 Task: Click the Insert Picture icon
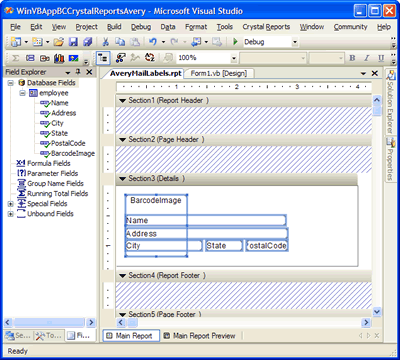coord(73,58)
